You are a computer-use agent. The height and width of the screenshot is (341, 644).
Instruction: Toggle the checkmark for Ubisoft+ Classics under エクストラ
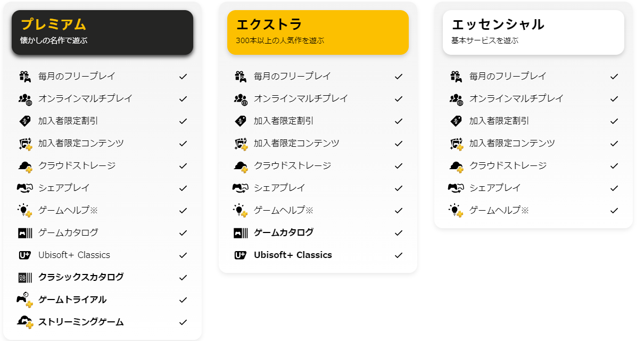[x=399, y=255]
